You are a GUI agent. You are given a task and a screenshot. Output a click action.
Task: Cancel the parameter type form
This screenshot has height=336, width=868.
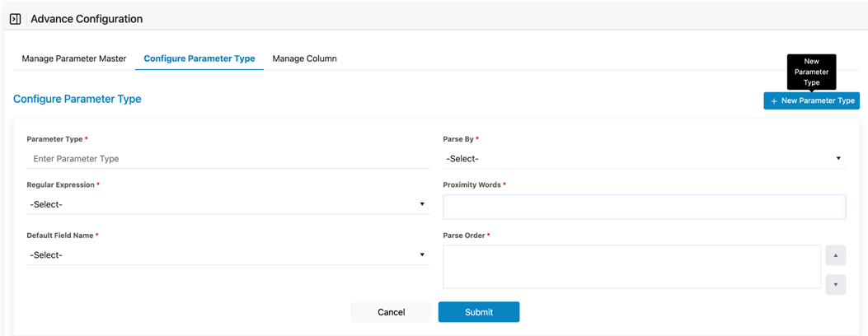coord(391,312)
